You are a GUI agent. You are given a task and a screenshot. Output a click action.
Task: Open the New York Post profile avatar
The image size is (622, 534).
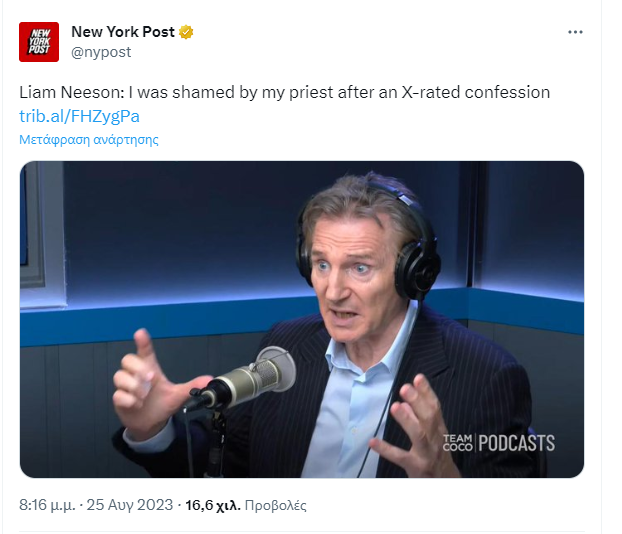click(39, 42)
